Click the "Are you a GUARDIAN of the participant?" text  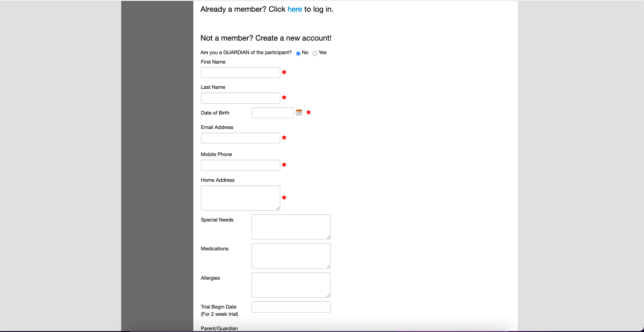[x=246, y=53]
